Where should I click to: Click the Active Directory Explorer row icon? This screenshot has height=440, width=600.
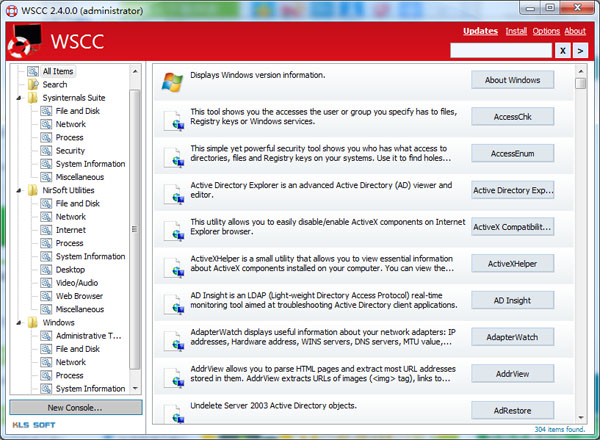tap(173, 194)
